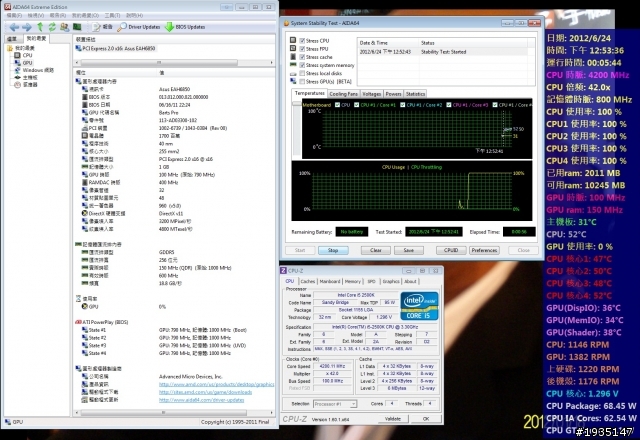
Task: Click CPU chip icon beside Stress CPU
Action: click(293, 40)
